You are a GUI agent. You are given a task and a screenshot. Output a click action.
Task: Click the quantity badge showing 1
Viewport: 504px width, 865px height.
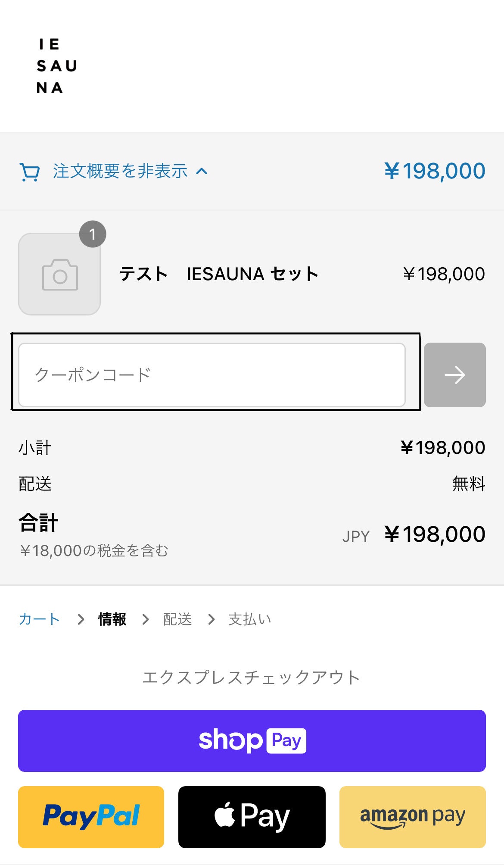click(x=93, y=234)
